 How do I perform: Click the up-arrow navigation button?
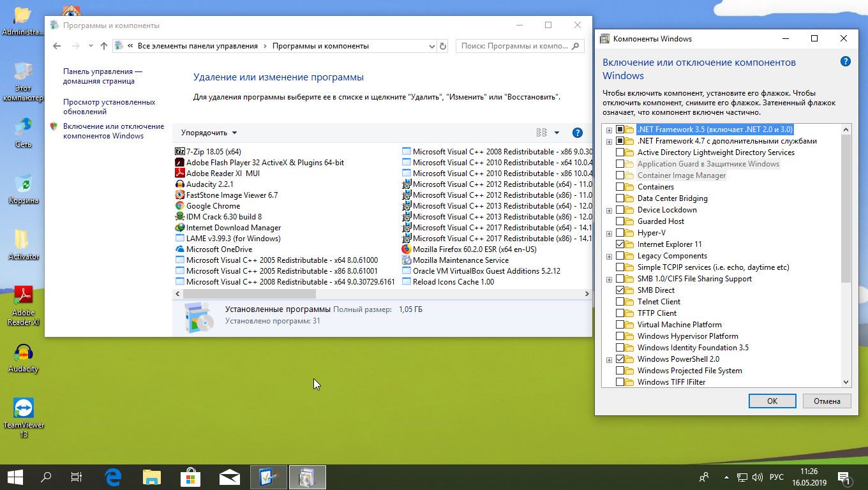pyautogui.click(x=104, y=46)
